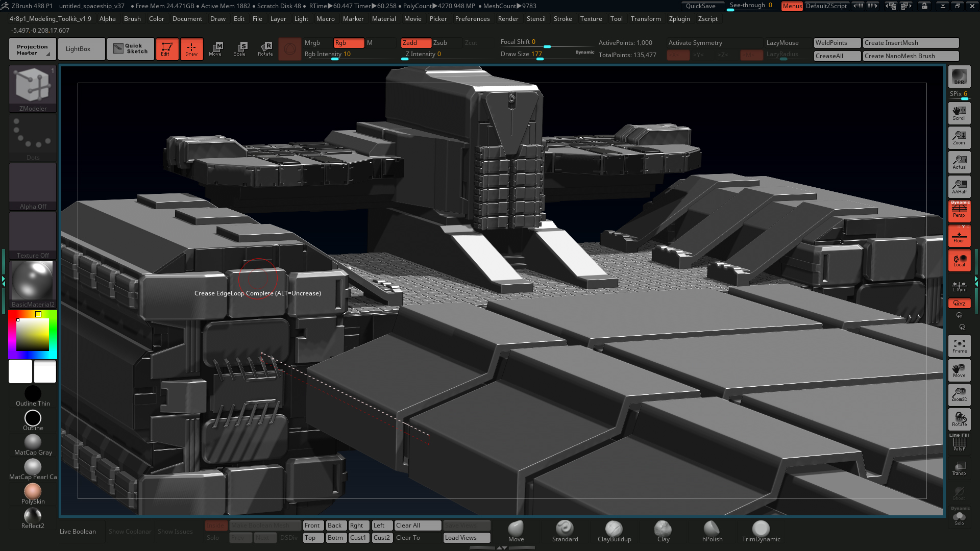
Task: Click Create NanoMesh Brush button
Action: pyautogui.click(x=911, y=56)
